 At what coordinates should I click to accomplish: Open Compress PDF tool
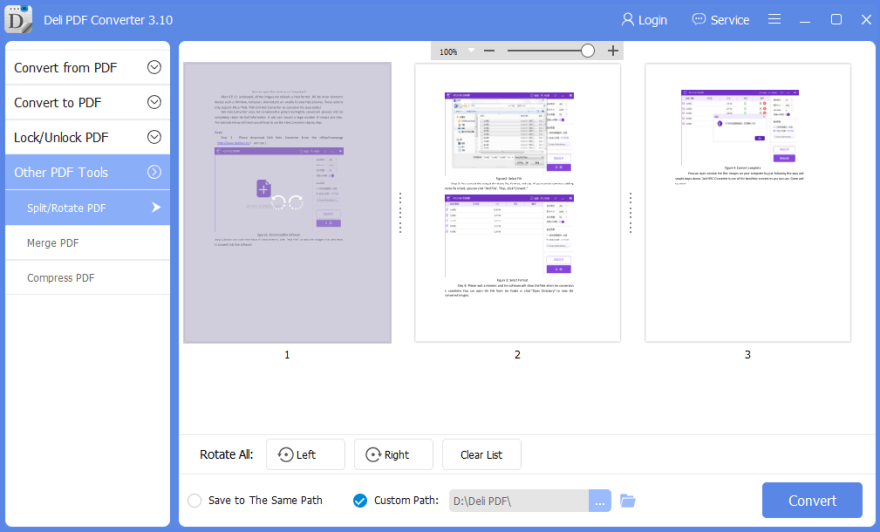point(88,278)
